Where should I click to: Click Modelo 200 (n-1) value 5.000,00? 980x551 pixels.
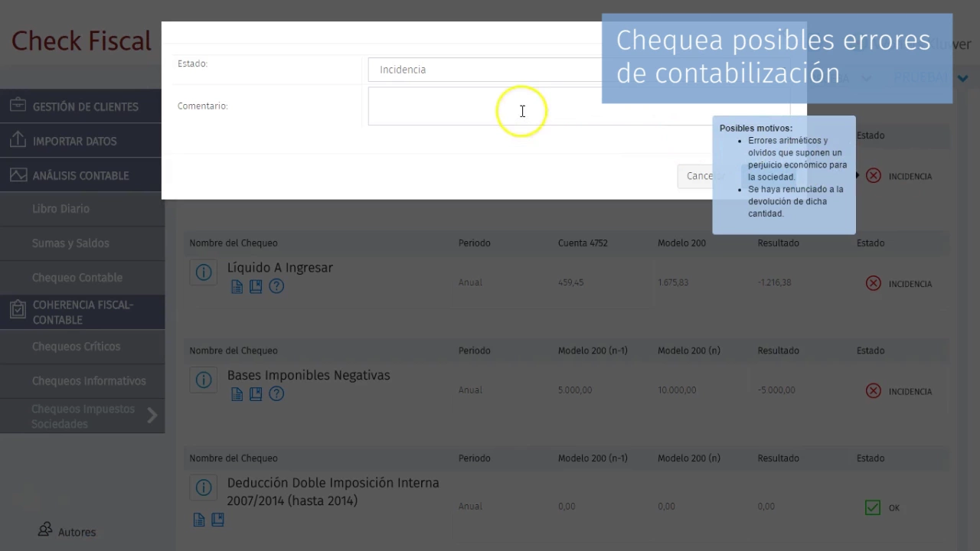pyautogui.click(x=575, y=390)
